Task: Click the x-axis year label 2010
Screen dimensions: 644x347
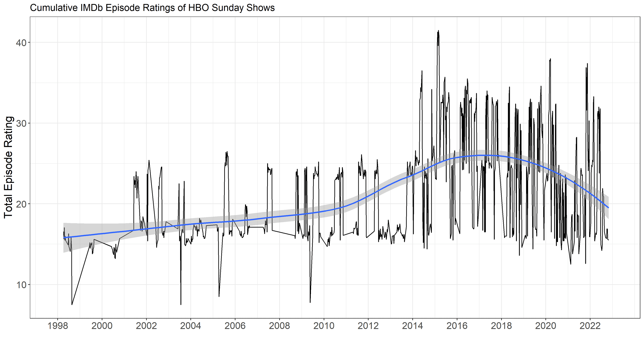Action: coord(324,326)
